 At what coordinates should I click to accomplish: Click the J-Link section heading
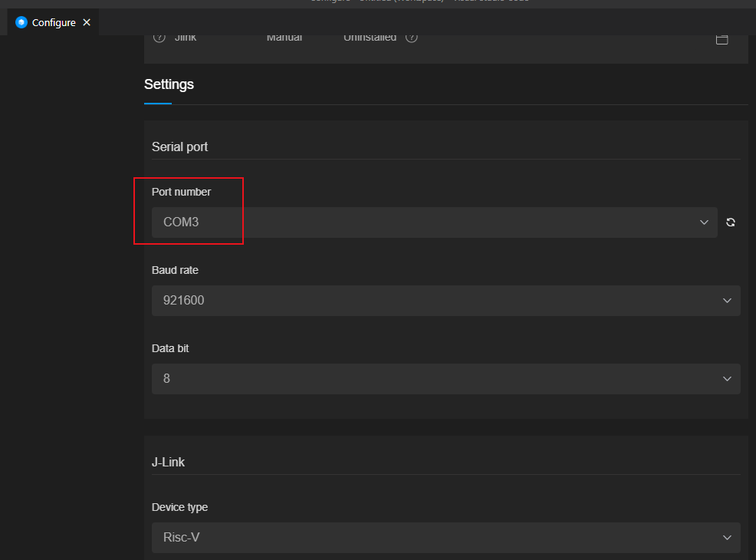(x=168, y=462)
